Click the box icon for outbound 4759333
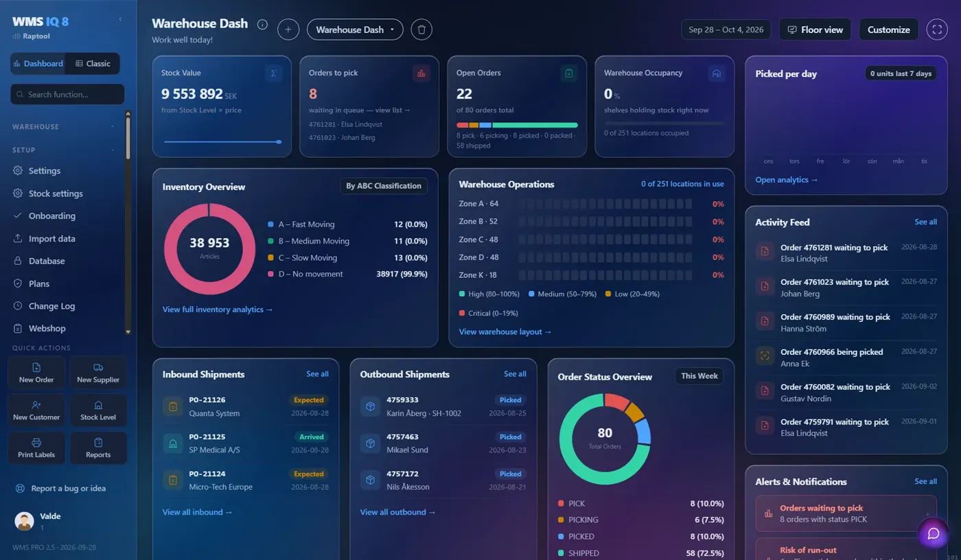Viewport: 961px width, 560px height. click(x=371, y=406)
